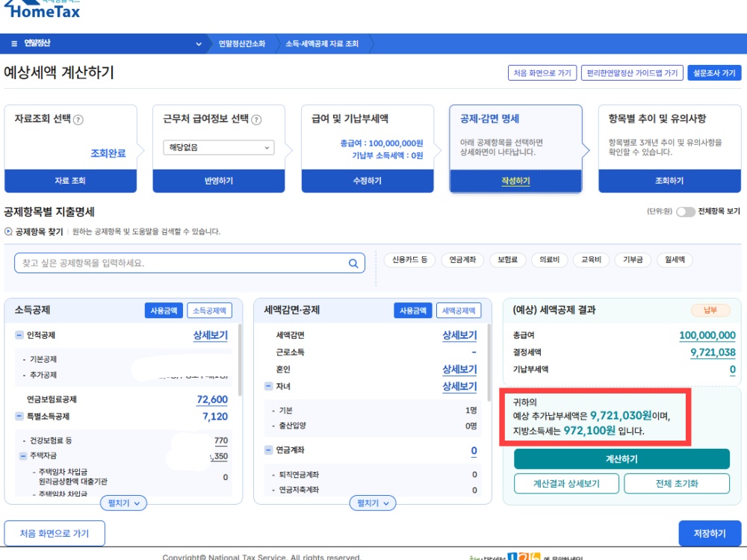Open 계산결과 상세보기
This screenshot has width=747, height=560.
566,484
